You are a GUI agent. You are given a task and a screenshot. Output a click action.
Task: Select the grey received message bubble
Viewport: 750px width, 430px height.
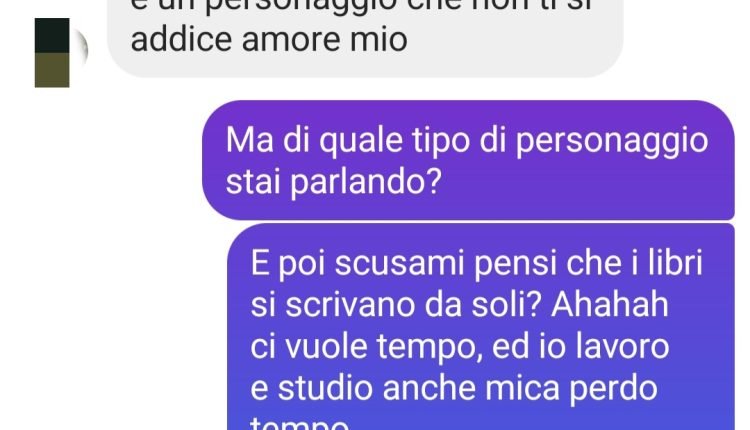tap(365, 38)
